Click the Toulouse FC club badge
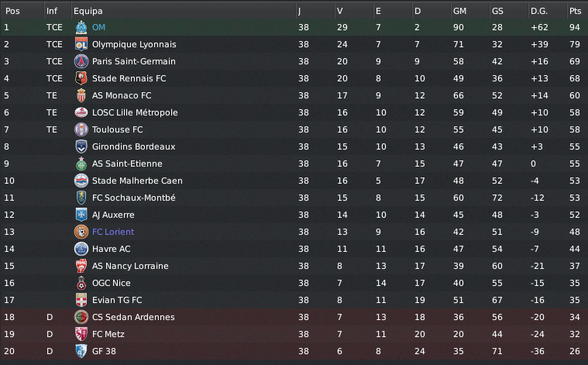 81,129
